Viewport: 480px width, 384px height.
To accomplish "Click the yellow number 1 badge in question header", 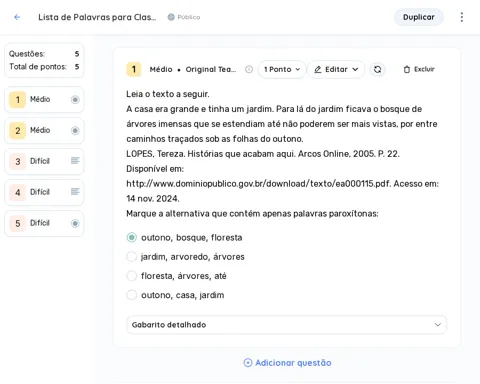I will coord(134,69).
